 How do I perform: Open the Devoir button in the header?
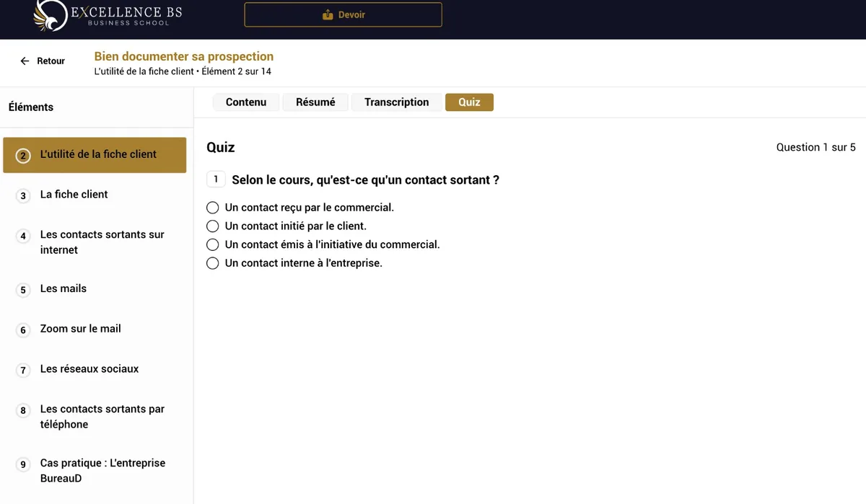(343, 14)
